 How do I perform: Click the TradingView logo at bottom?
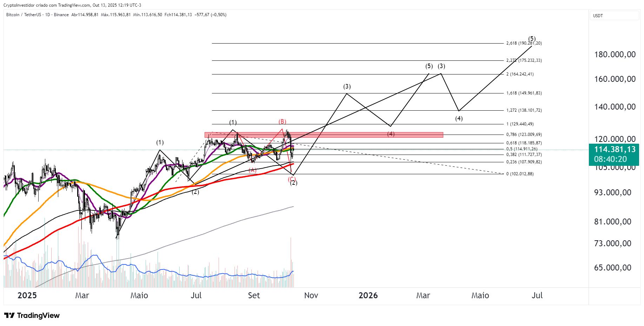(32, 315)
